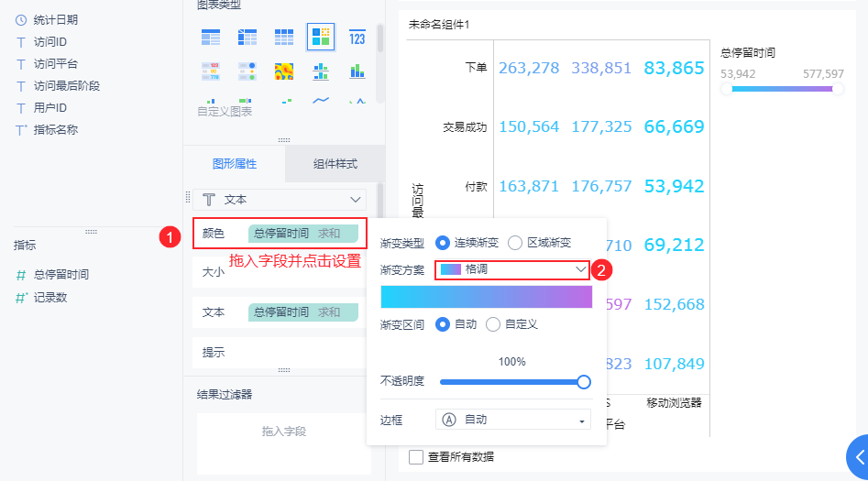Click the circled A icon in 边框 dropdown
The image size is (868, 481).
(x=449, y=420)
